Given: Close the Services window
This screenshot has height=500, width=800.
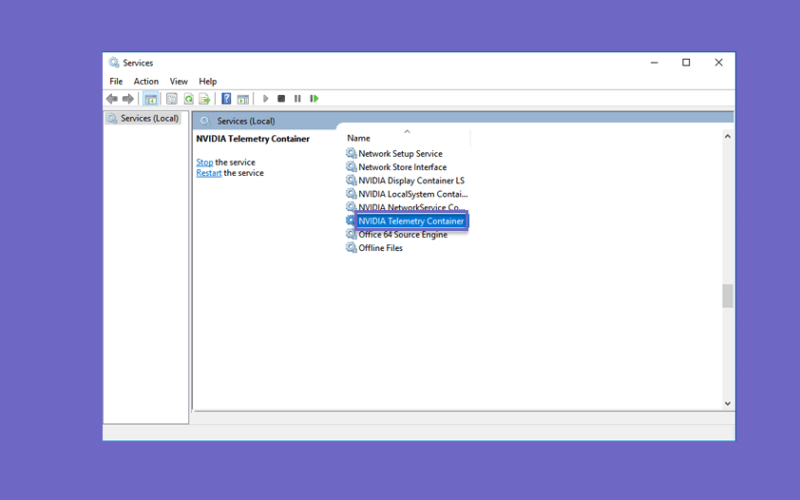Looking at the screenshot, I should click(718, 63).
